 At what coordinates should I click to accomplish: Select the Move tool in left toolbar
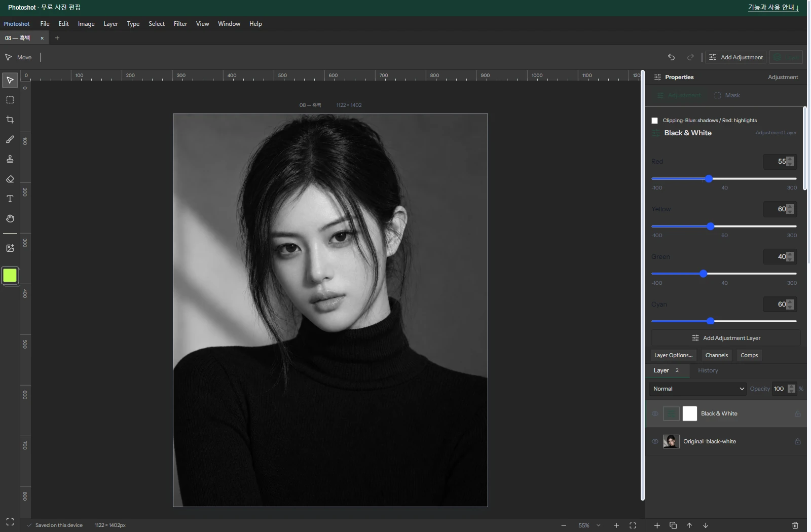pyautogui.click(x=10, y=80)
